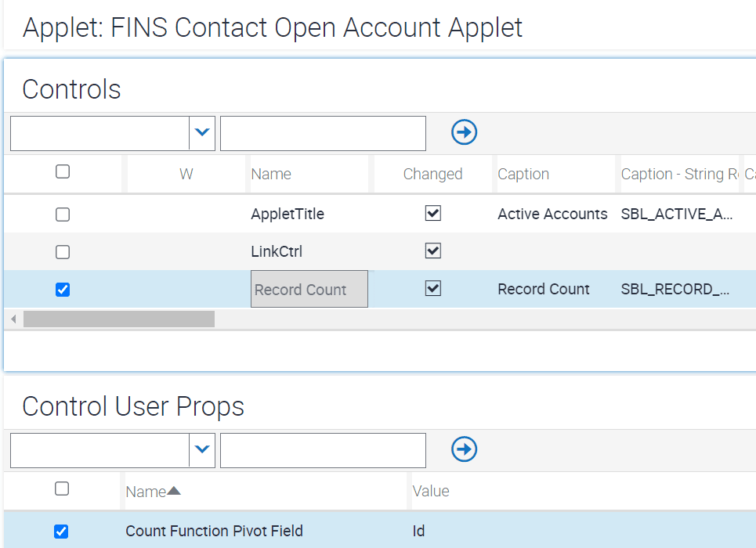
Task: Click the horizontal scrollbar under the Controls list
Action: 118,319
